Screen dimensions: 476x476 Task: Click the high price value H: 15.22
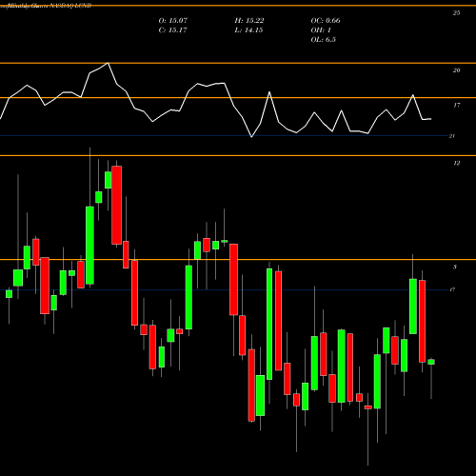point(249,21)
